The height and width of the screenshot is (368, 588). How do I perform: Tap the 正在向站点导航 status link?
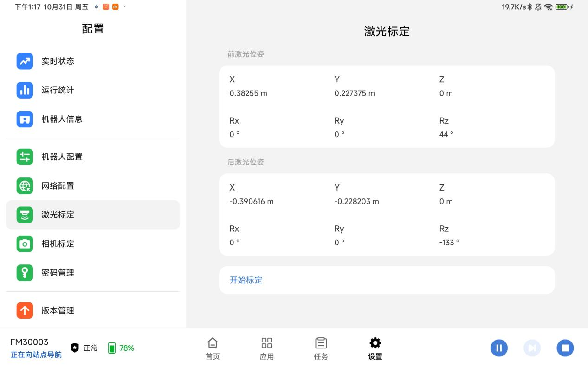(x=36, y=355)
